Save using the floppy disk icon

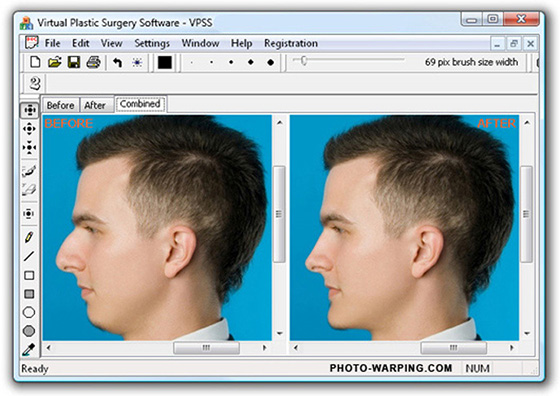pos(74,62)
